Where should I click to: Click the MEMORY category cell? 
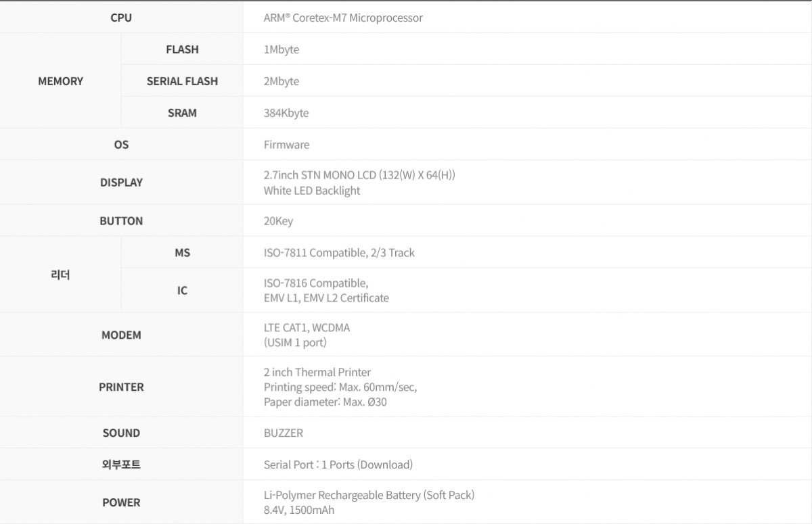point(60,81)
